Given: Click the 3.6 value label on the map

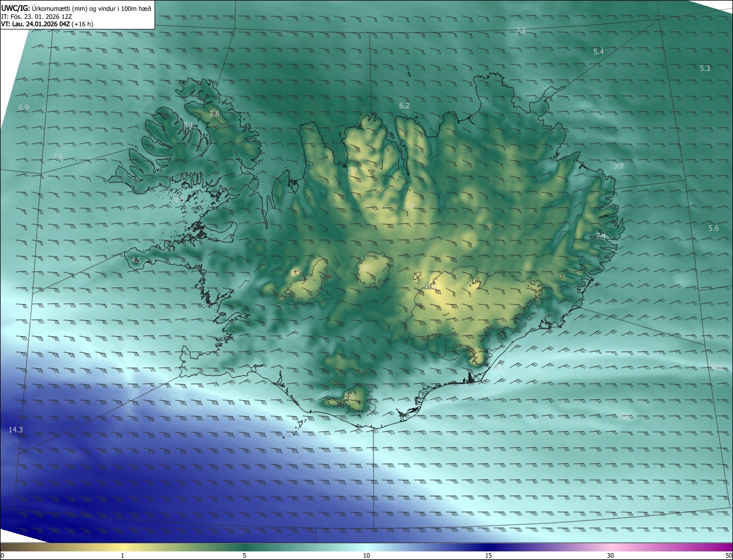Looking at the screenshot, I should click(214, 114).
